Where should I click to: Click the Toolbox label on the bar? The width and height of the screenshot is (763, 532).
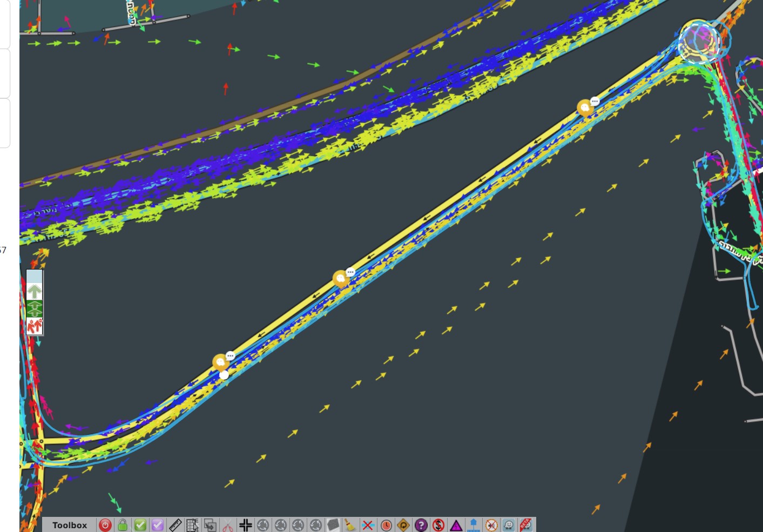pyautogui.click(x=70, y=525)
